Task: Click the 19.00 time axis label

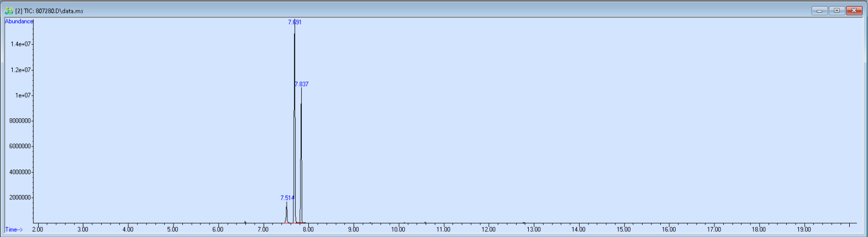Action: [804, 229]
